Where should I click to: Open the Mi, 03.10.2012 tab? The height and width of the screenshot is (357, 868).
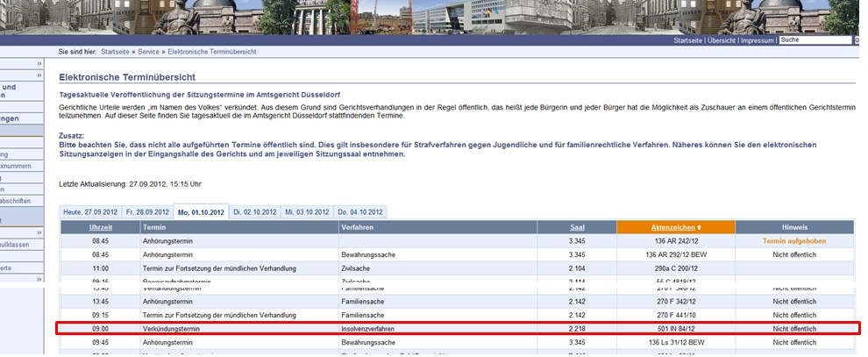(308, 212)
